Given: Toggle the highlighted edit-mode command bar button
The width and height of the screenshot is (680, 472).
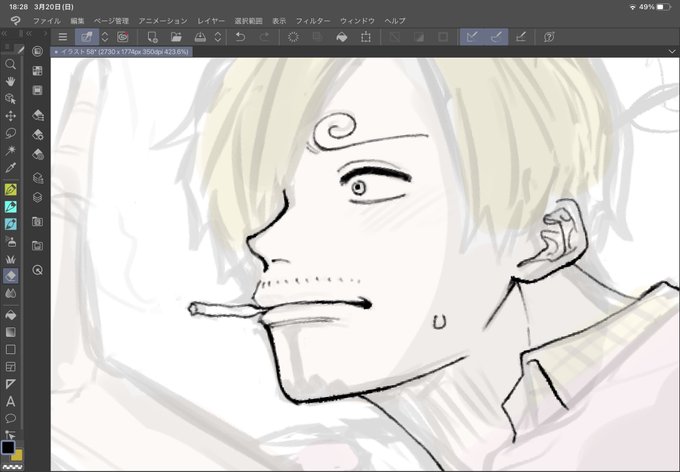Looking at the screenshot, I should 87,37.
